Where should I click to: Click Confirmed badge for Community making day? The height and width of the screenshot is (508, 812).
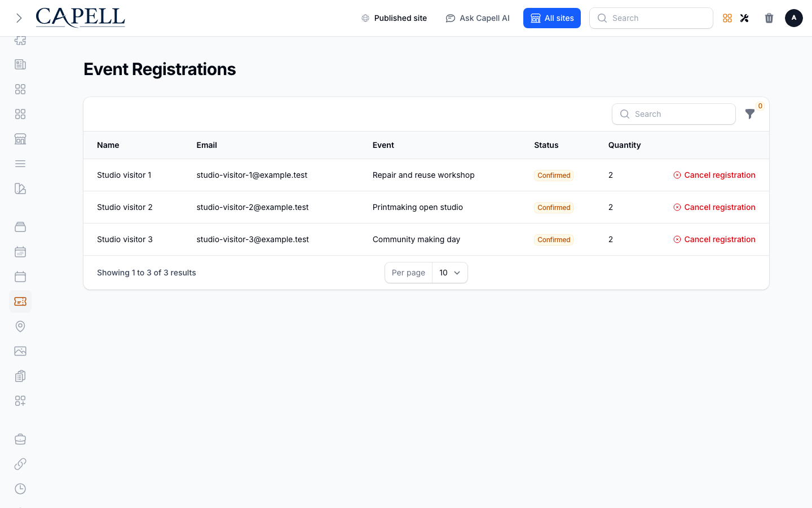click(x=554, y=240)
